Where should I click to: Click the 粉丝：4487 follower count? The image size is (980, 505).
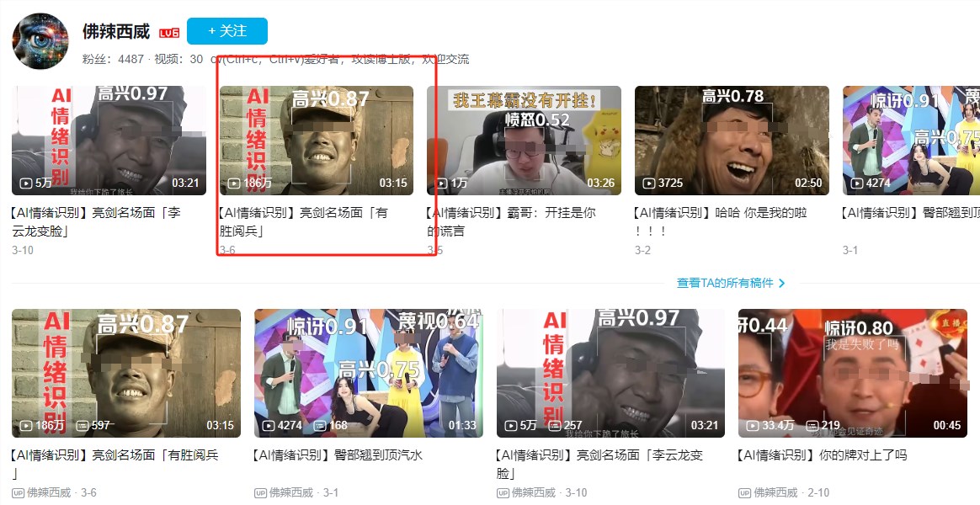(113, 60)
